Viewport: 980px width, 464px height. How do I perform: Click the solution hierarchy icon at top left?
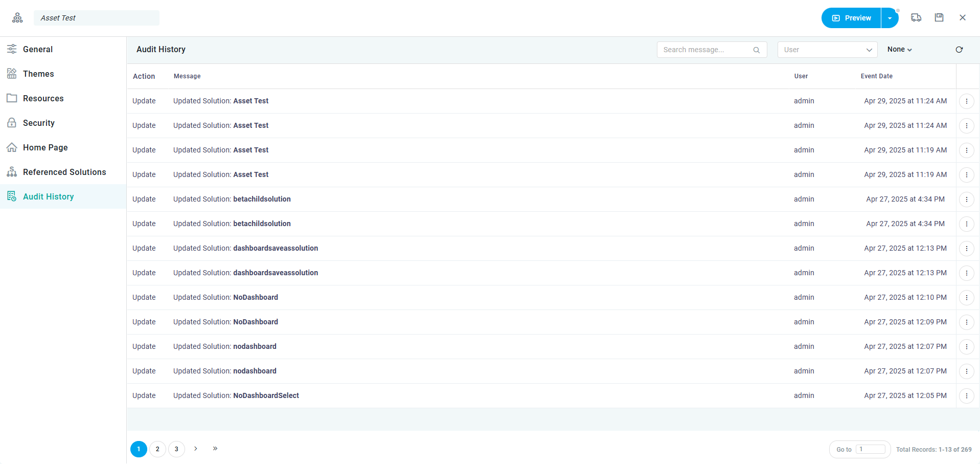[x=17, y=18]
